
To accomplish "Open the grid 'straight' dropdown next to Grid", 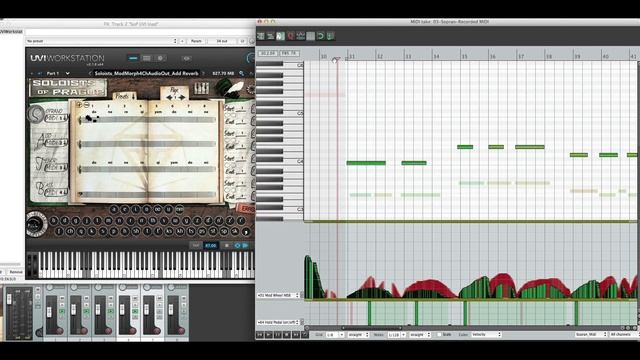I will coord(358,335).
